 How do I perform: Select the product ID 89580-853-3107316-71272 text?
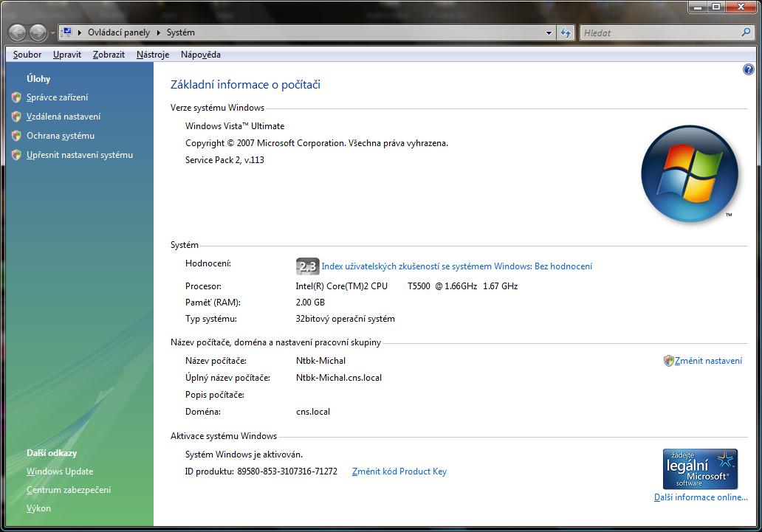coord(287,471)
